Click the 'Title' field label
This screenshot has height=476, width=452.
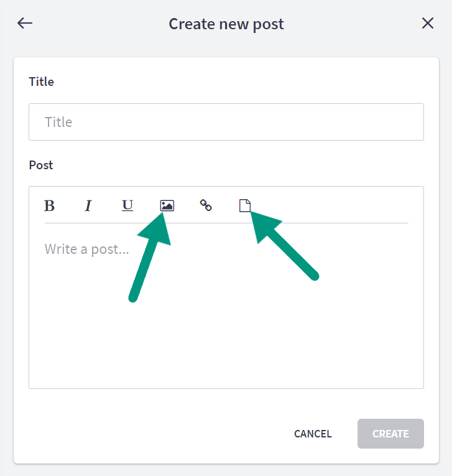point(41,82)
